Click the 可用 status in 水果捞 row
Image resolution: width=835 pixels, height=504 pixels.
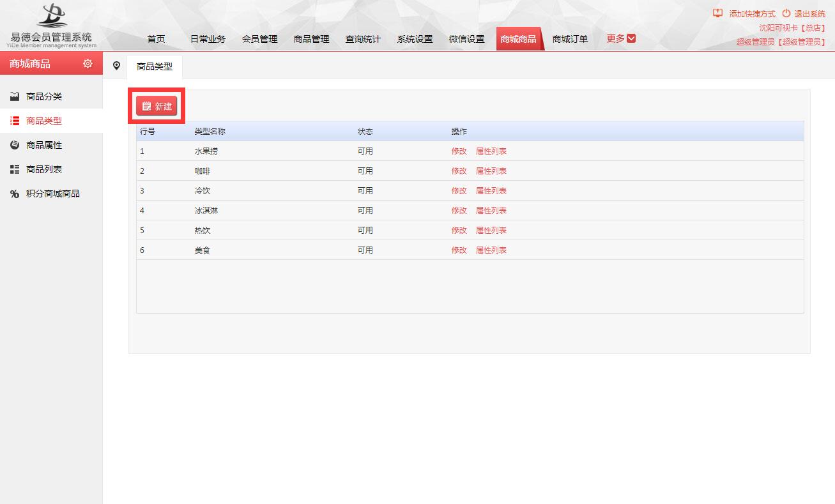[365, 151]
